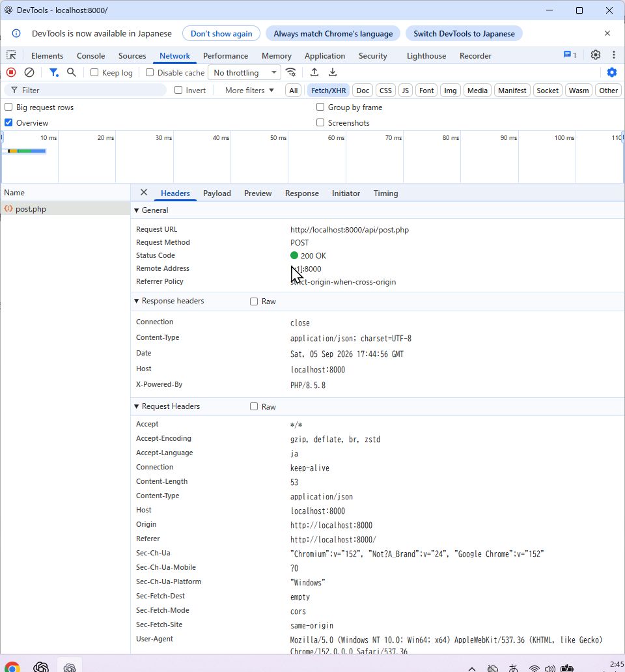Open the issues counter showing 1
Image resolution: width=625 pixels, height=672 pixels.
(x=570, y=55)
